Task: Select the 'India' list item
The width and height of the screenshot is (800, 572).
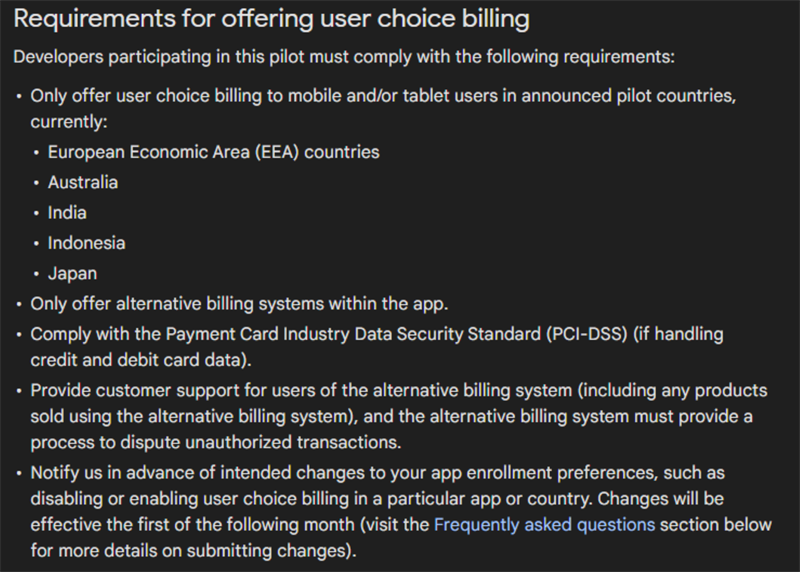Action: coord(67,212)
